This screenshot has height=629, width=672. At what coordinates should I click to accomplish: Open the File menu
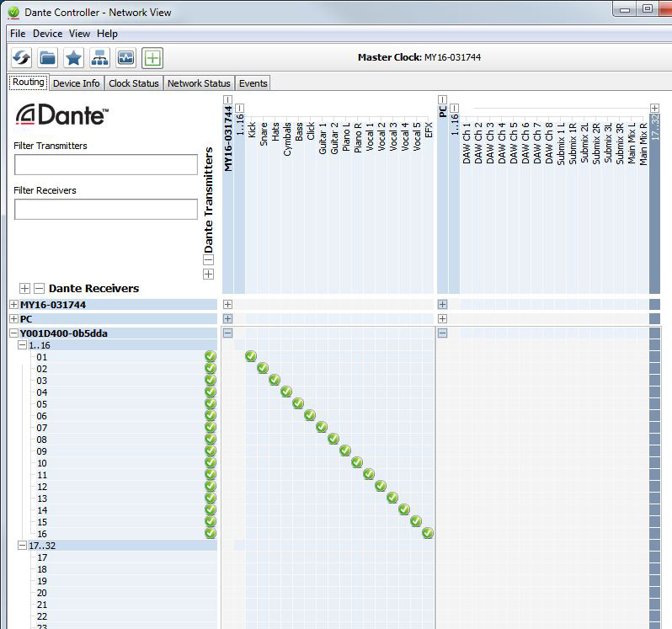point(18,34)
